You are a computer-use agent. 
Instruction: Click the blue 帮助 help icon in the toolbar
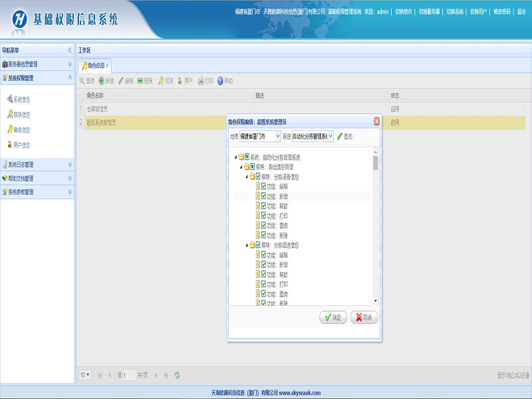220,80
